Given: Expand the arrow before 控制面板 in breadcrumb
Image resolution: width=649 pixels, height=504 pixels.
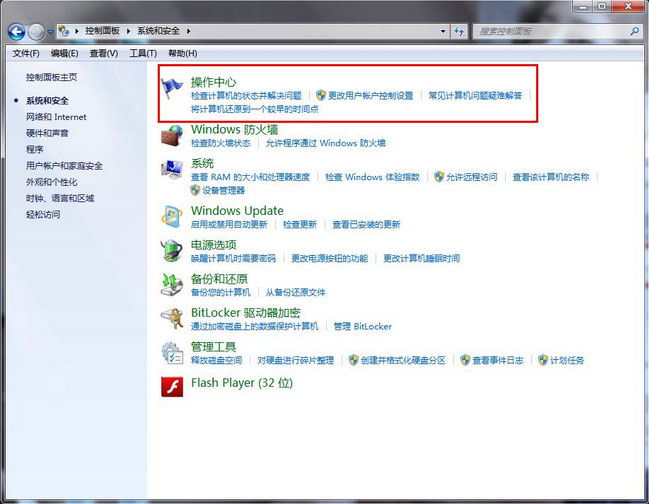Looking at the screenshot, I should (77, 31).
